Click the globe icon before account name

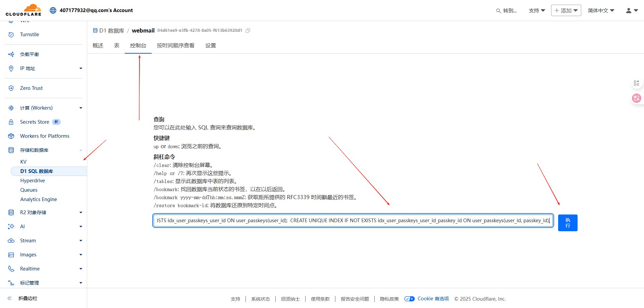[53, 10]
